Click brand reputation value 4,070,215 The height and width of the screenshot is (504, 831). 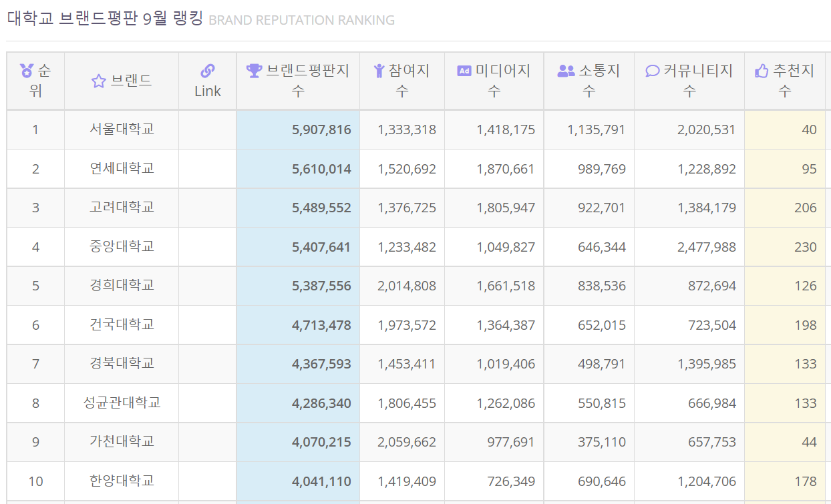(x=321, y=442)
